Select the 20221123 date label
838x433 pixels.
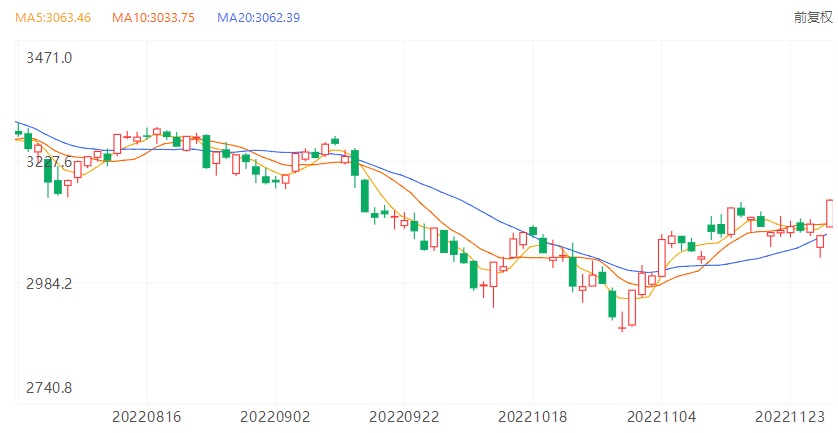790,415
